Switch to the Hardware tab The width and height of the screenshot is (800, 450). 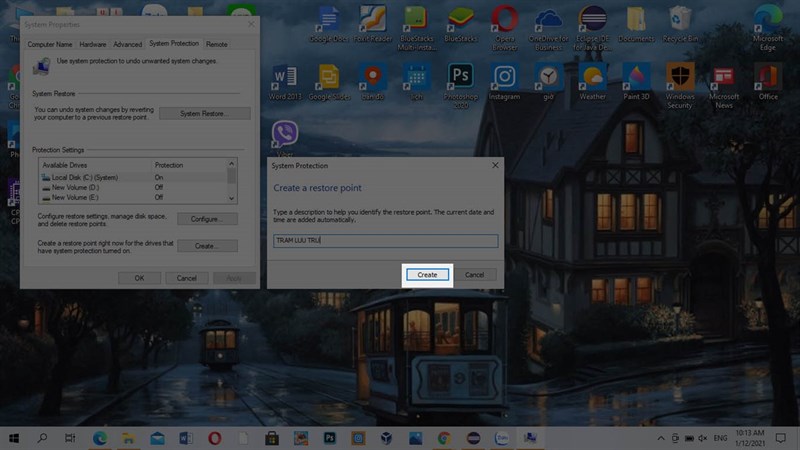93,44
